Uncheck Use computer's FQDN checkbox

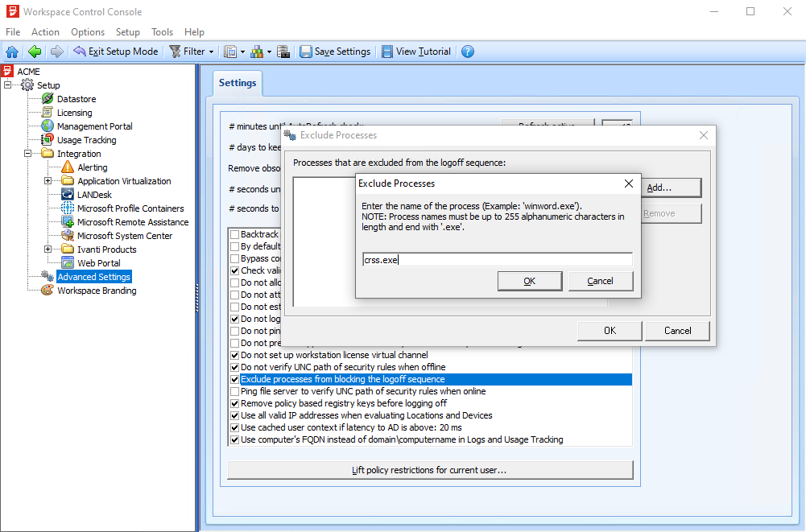[235, 439]
